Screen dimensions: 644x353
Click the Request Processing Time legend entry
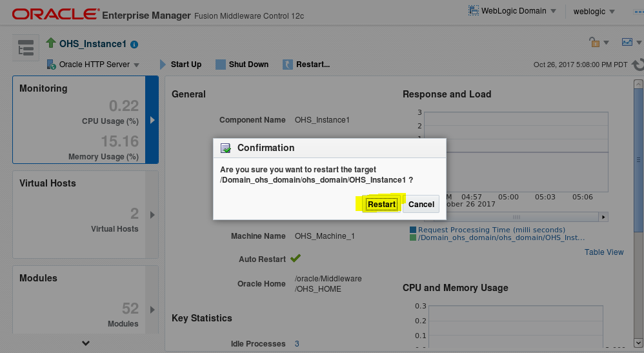(491, 230)
